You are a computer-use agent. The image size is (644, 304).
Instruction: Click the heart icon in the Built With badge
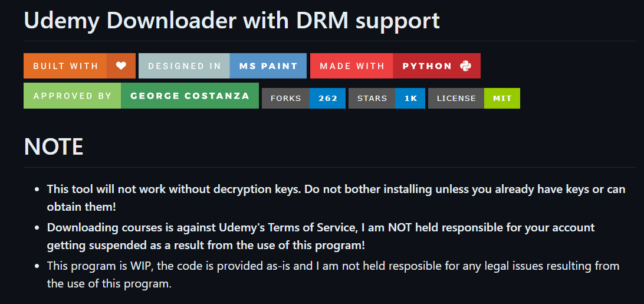[121, 66]
